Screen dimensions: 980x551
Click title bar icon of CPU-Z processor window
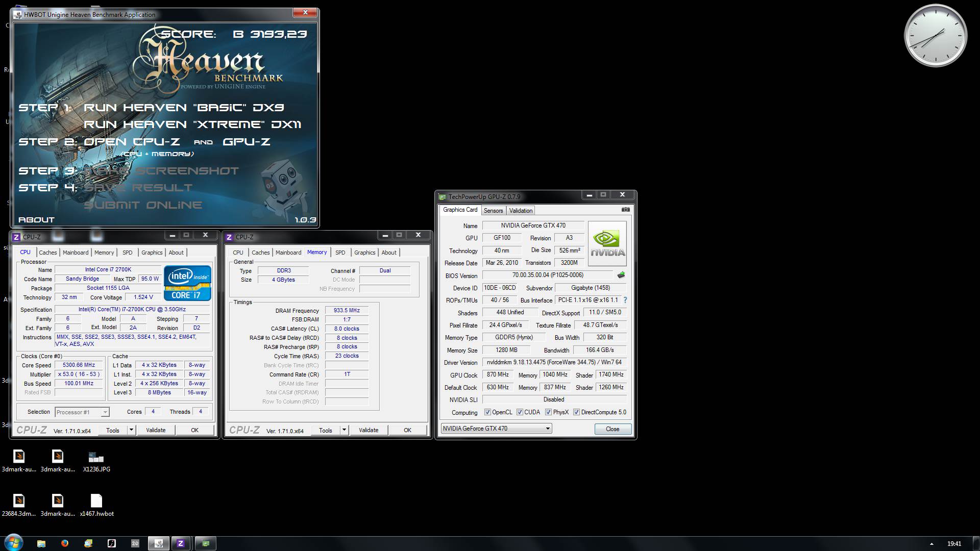pos(16,237)
